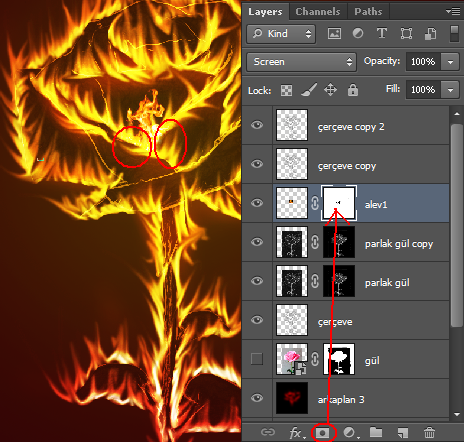Select çerçeve copy 2 layer thumbnail
Viewport: 464px width, 442px height.
pos(292,125)
